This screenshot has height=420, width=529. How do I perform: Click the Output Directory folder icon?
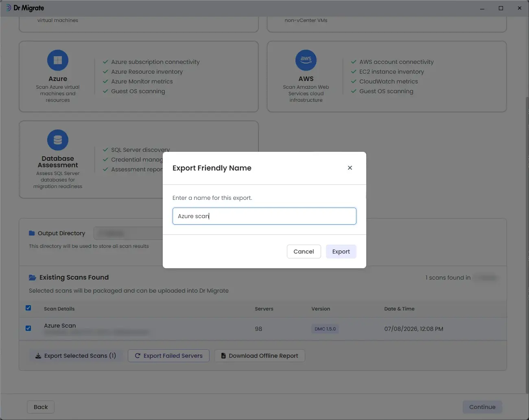coord(32,233)
